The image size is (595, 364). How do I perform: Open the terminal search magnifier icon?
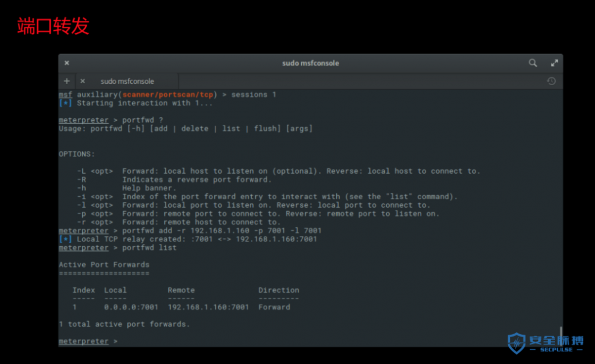[533, 63]
